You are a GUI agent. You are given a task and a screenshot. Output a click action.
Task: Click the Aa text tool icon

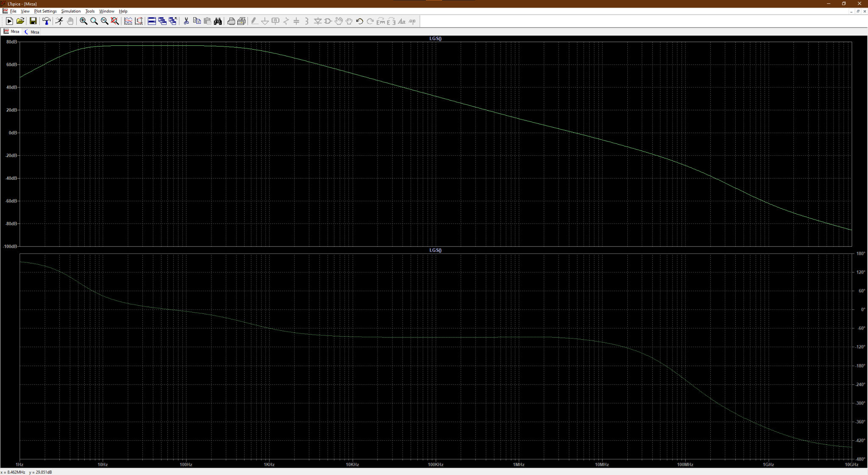[x=402, y=21]
